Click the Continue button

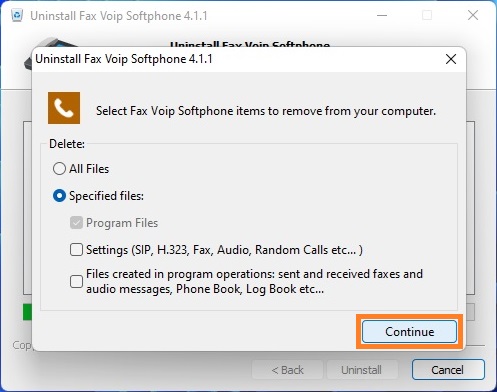[x=409, y=332]
